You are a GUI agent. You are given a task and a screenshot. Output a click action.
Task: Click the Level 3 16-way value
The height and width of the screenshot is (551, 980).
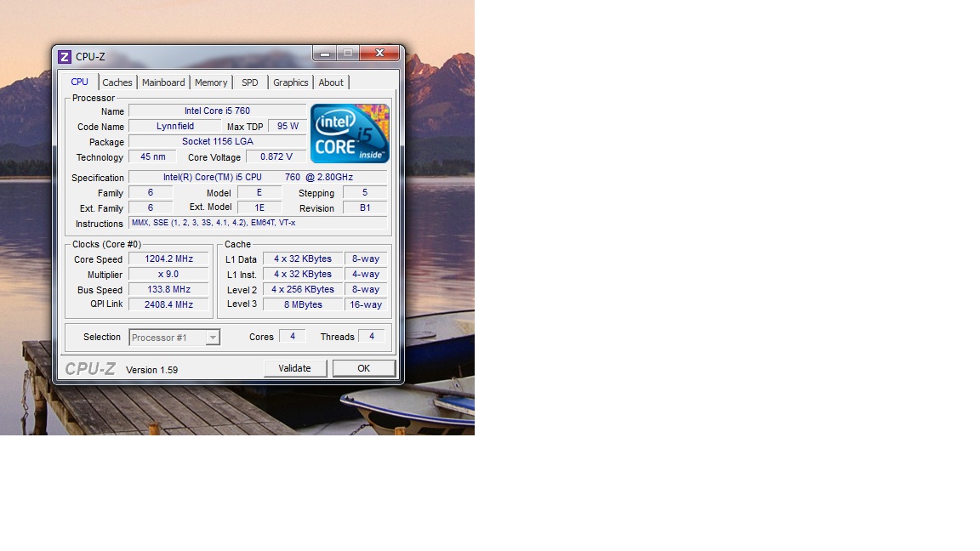[366, 305]
